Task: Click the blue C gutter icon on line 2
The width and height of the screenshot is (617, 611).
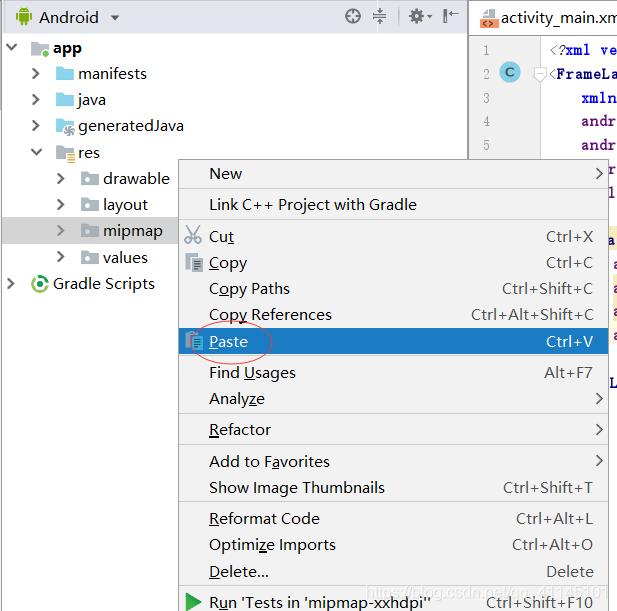Action: [510, 72]
